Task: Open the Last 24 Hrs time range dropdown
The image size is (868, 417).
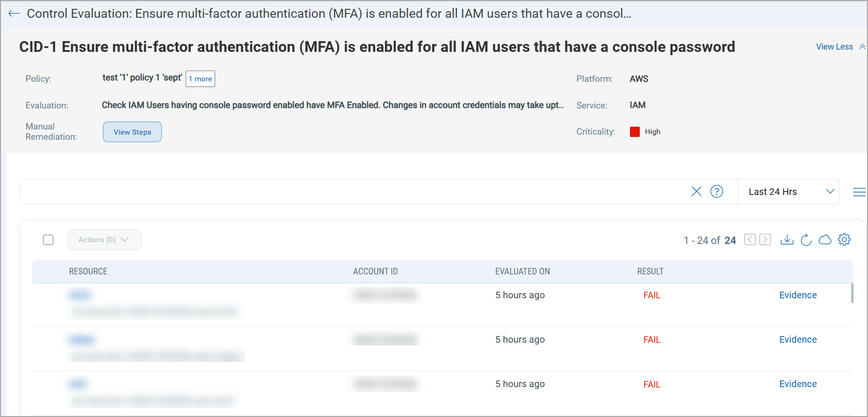Action: tap(789, 192)
